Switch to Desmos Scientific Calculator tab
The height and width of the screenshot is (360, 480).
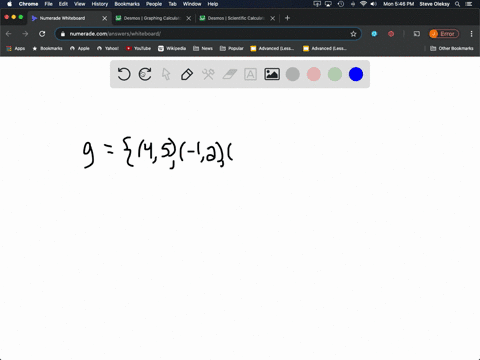(x=236, y=18)
